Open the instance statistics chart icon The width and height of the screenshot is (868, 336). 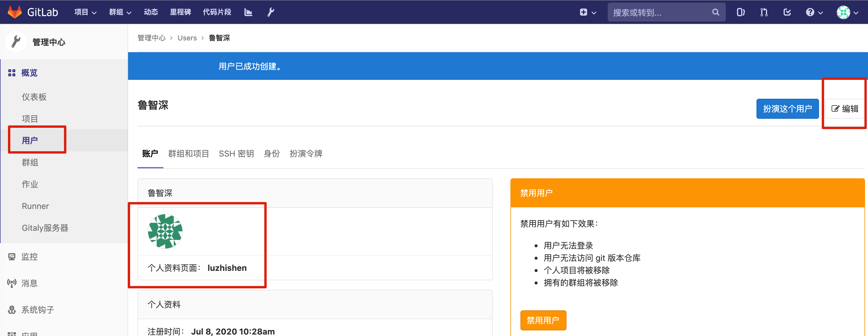248,12
